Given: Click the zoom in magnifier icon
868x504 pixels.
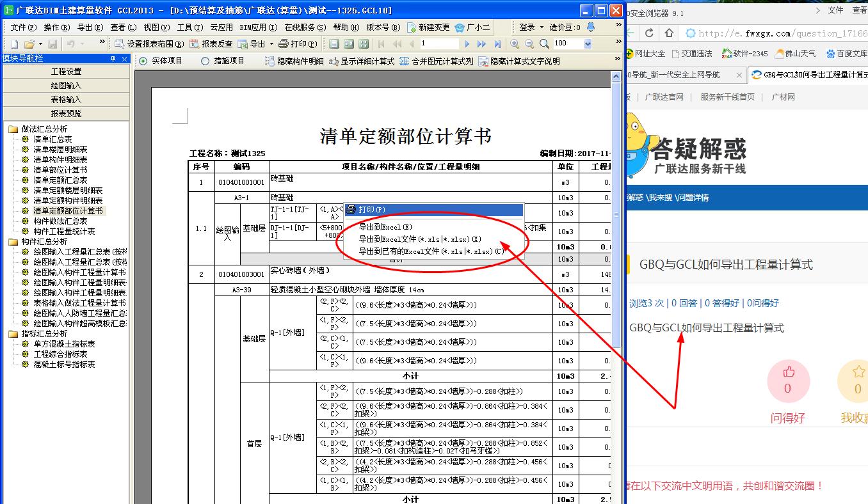Looking at the screenshot, I should pyautogui.click(x=515, y=43).
